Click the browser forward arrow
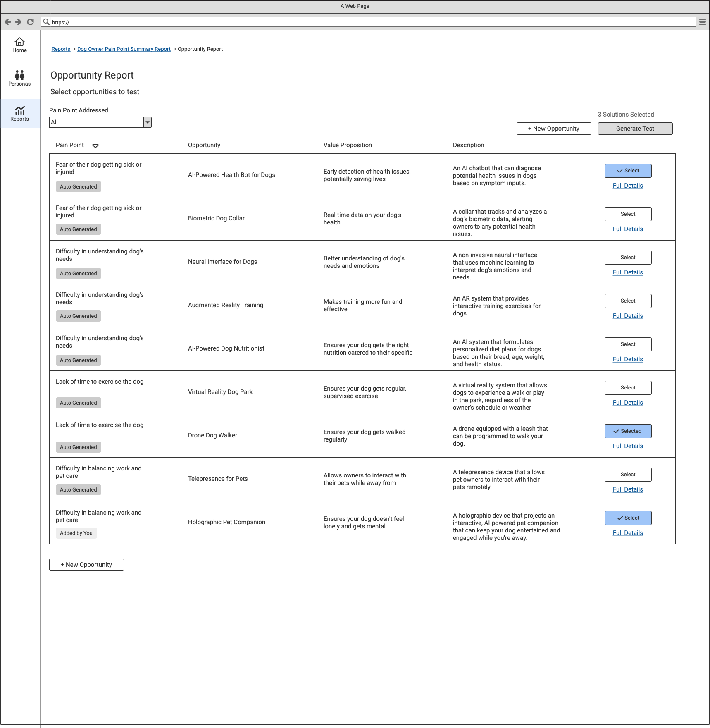710x728 pixels. point(18,22)
